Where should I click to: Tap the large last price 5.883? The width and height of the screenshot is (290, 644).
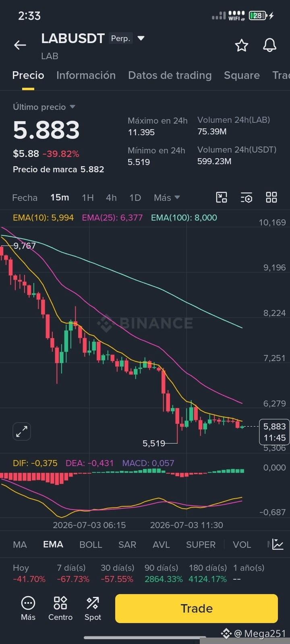coord(46,130)
